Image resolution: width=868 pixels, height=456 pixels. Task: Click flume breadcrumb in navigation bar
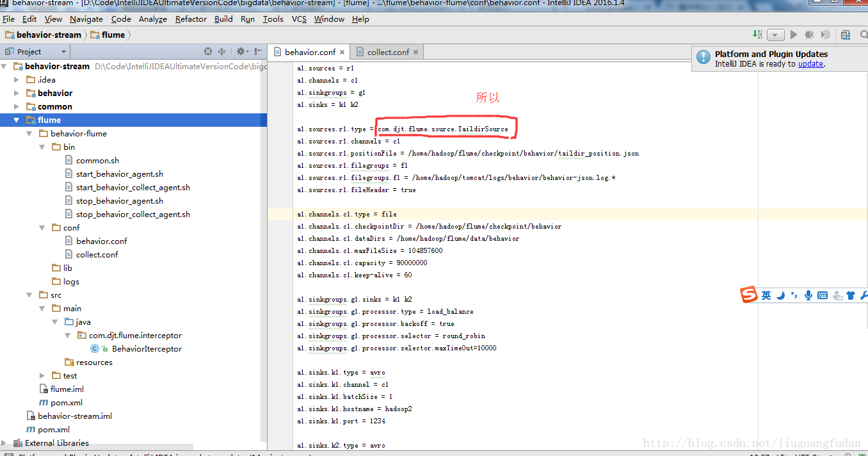coord(108,35)
